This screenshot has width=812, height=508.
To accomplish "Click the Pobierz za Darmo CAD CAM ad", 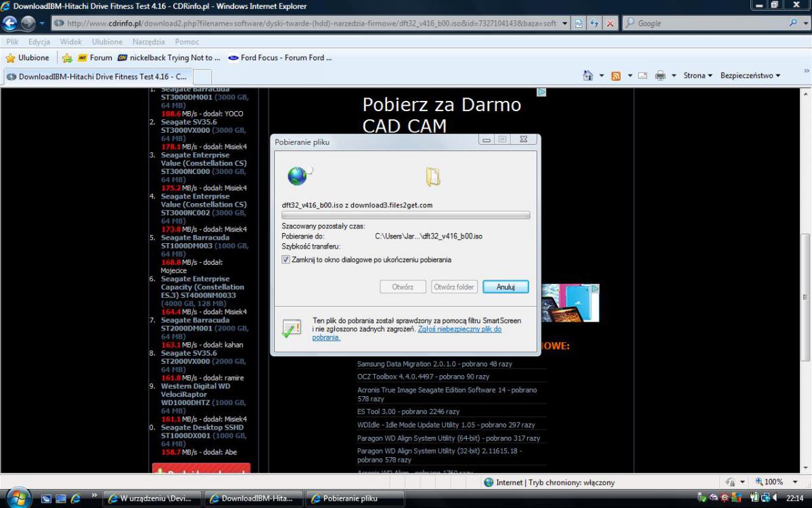I will (x=442, y=115).
